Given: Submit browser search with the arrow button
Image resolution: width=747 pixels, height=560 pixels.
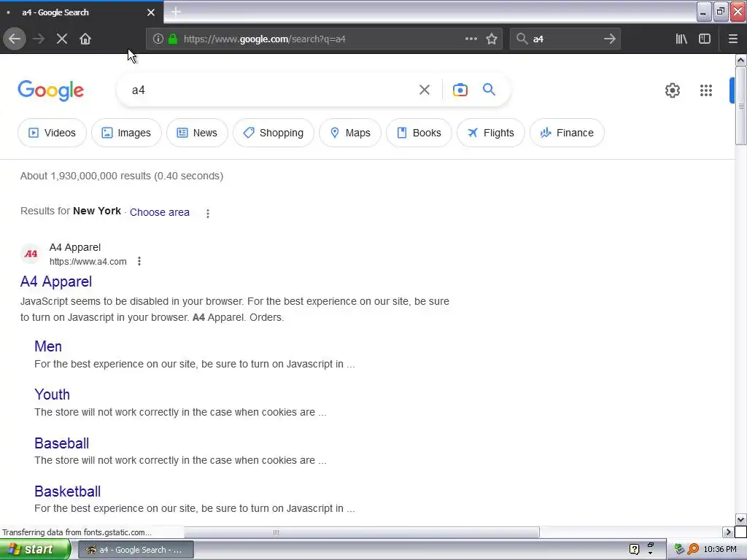Looking at the screenshot, I should (x=610, y=39).
